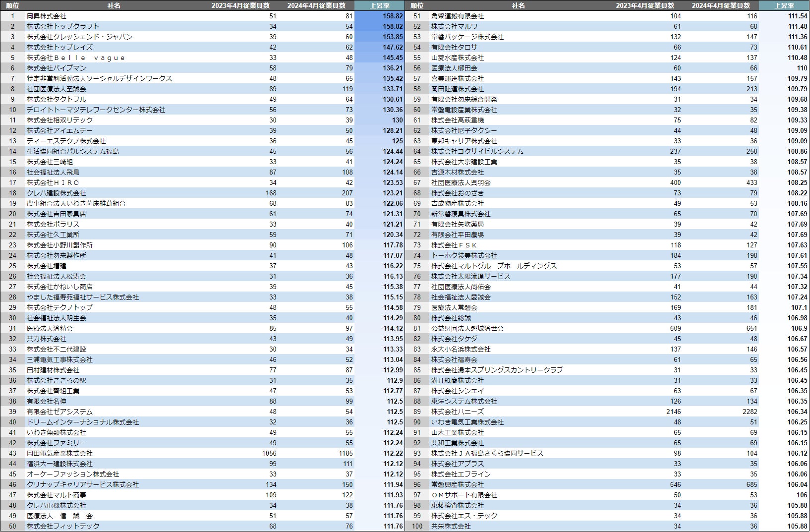Click the 2023年4月従業員数 header in the left table
Viewport: 810px width, 532px height.
[x=240, y=5]
